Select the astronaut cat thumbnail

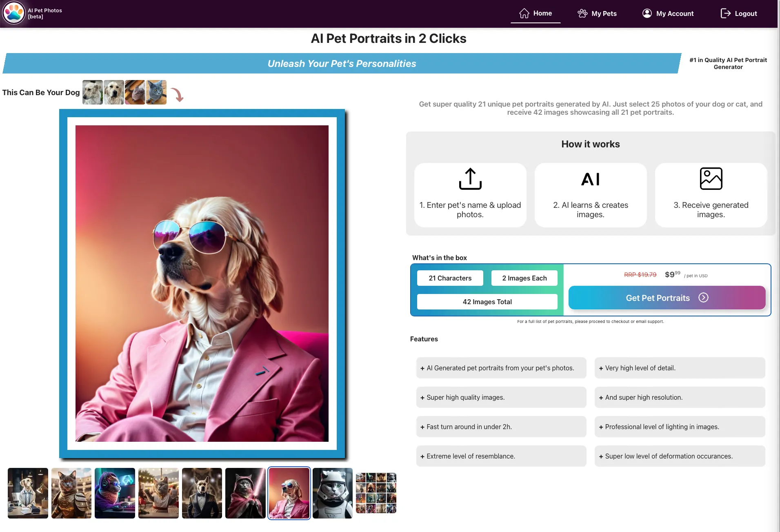(332, 493)
